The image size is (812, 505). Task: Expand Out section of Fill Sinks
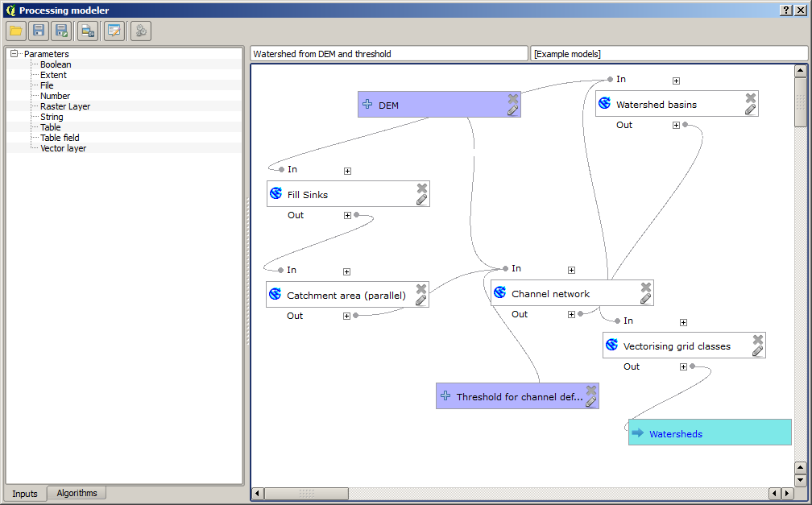(347, 215)
